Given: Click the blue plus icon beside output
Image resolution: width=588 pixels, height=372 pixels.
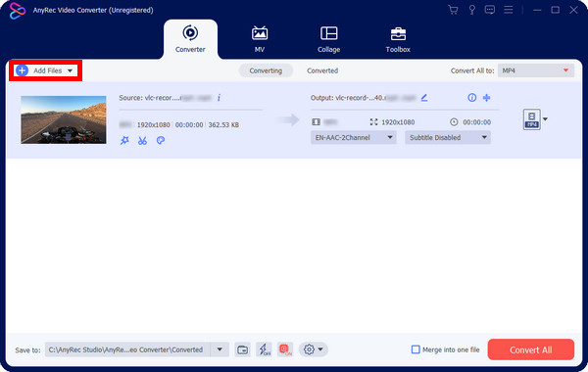Looking at the screenshot, I should click(x=486, y=98).
